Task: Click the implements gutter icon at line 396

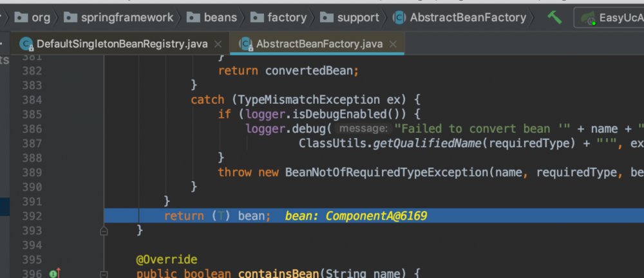Action: pos(55,273)
